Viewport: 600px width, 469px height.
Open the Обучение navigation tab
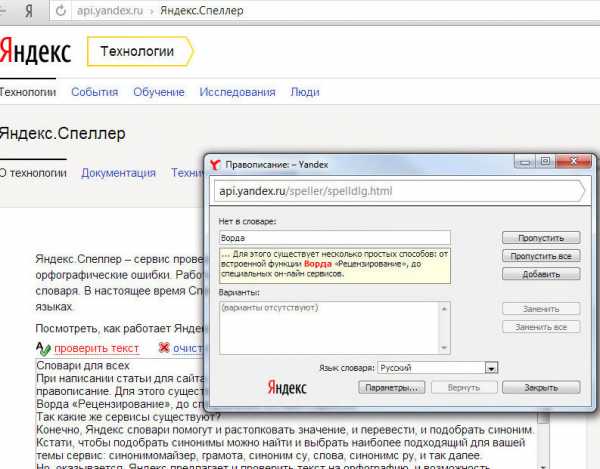coord(159,92)
